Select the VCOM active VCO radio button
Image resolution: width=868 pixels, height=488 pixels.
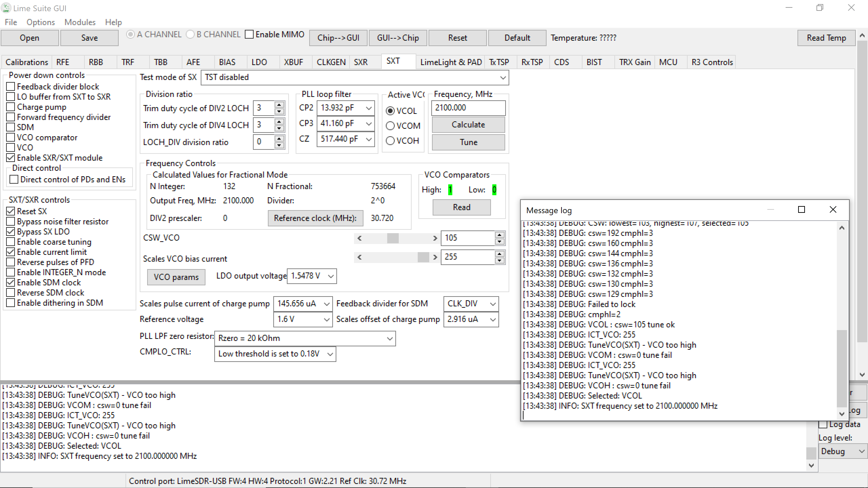tap(390, 126)
